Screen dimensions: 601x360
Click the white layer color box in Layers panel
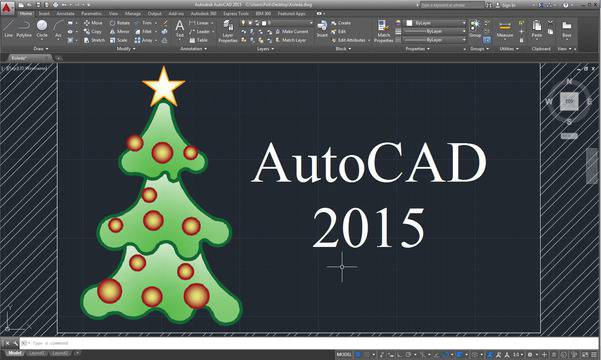[x=264, y=23]
